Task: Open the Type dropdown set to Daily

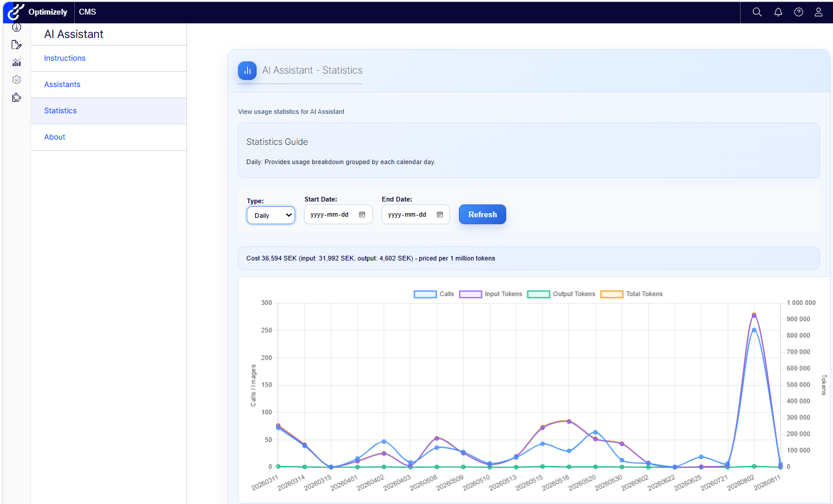Action: pyautogui.click(x=271, y=215)
